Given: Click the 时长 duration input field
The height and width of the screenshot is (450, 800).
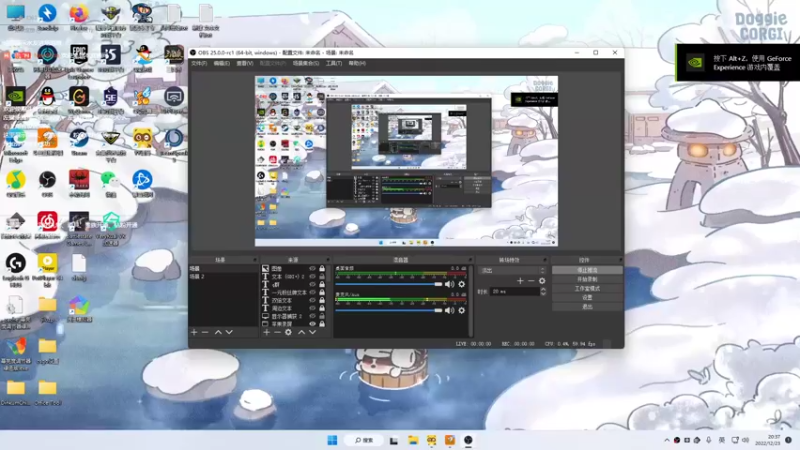Looking at the screenshot, I should click(514, 291).
